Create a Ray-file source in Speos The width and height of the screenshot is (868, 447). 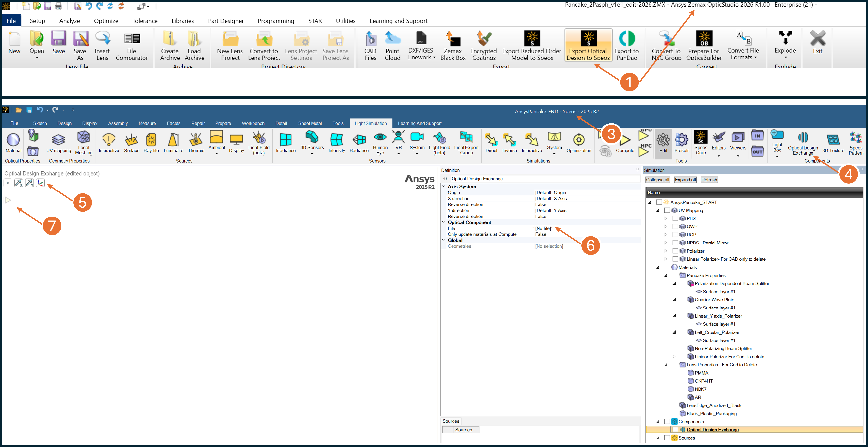click(x=151, y=142)
